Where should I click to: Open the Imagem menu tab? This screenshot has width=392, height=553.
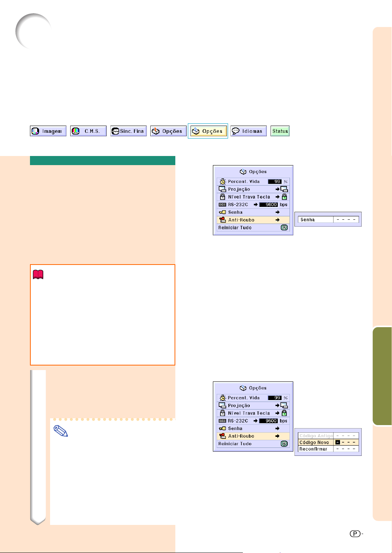point(48,131)
